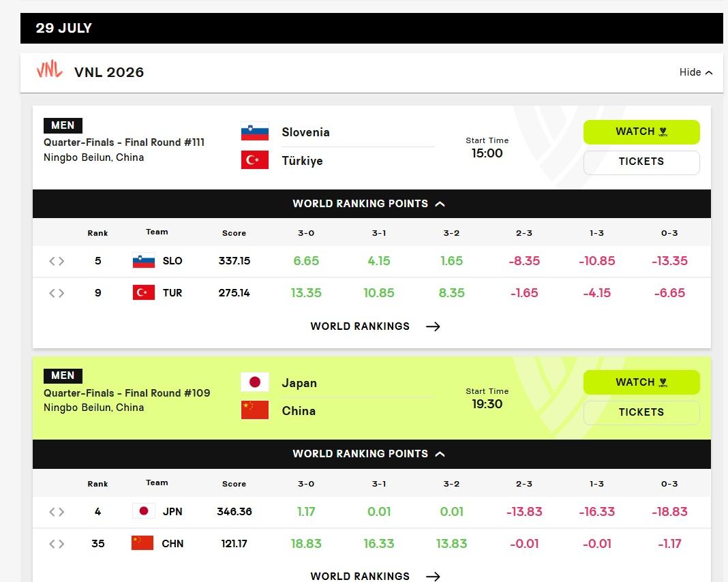Click the Japan team name
728x582 pixels.
coord(299,384)
